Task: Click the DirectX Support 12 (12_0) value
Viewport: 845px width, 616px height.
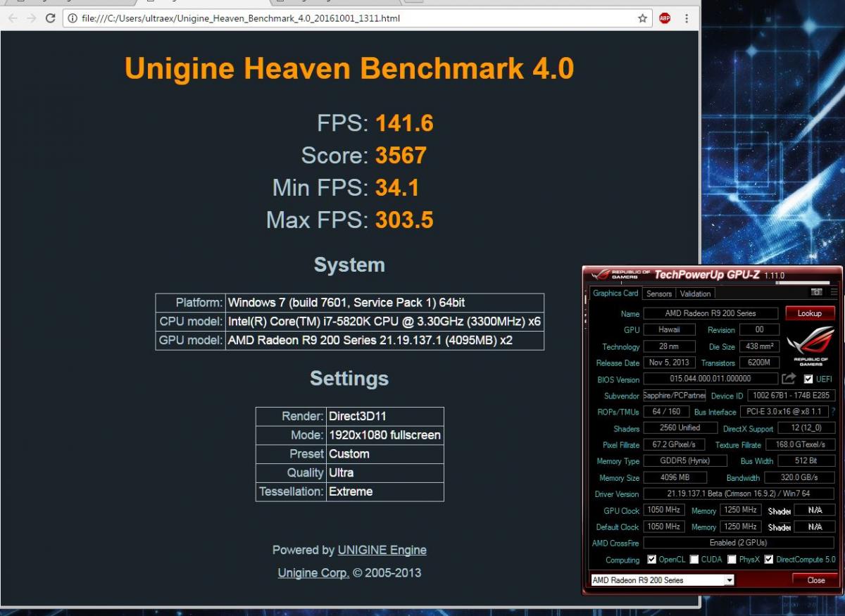Action: (806, 428)
